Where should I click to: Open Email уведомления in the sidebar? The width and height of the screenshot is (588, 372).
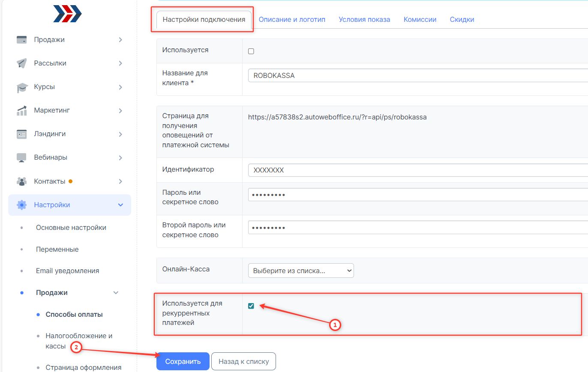(x=67, y=271)
